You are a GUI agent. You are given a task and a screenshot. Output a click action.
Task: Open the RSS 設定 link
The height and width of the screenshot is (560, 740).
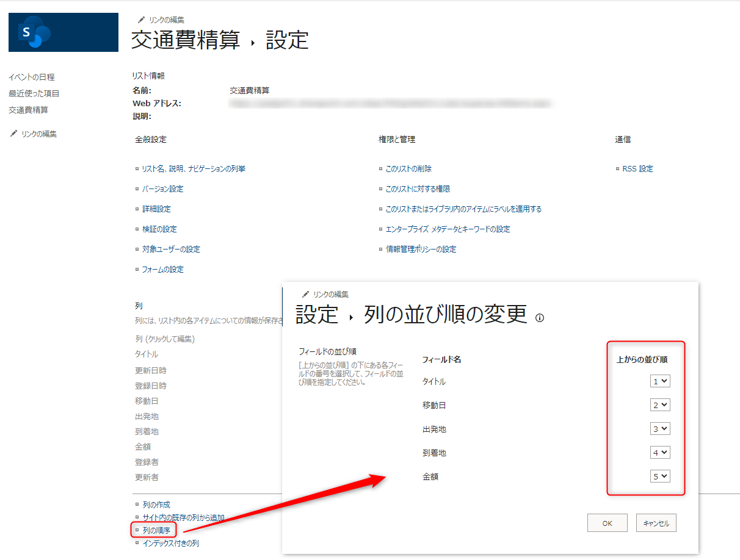637,168
